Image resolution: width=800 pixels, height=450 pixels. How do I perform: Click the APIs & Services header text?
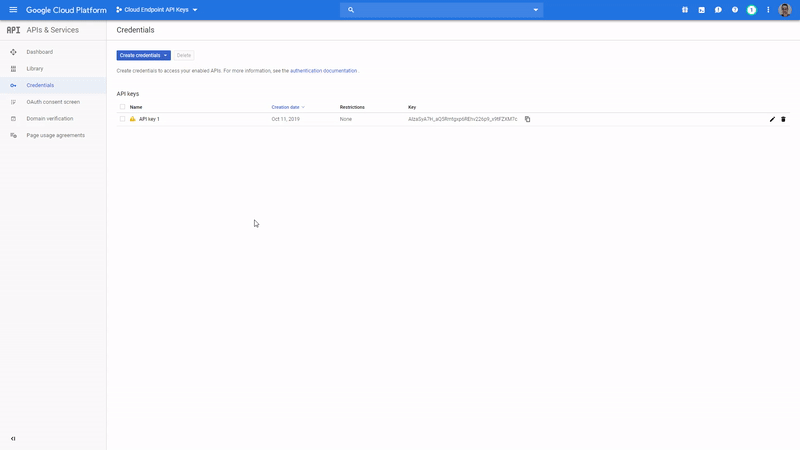coord(53,30)
